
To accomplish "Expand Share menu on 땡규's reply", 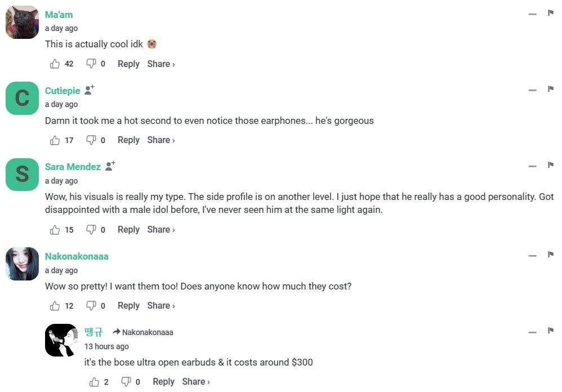I will coord(196,382).
